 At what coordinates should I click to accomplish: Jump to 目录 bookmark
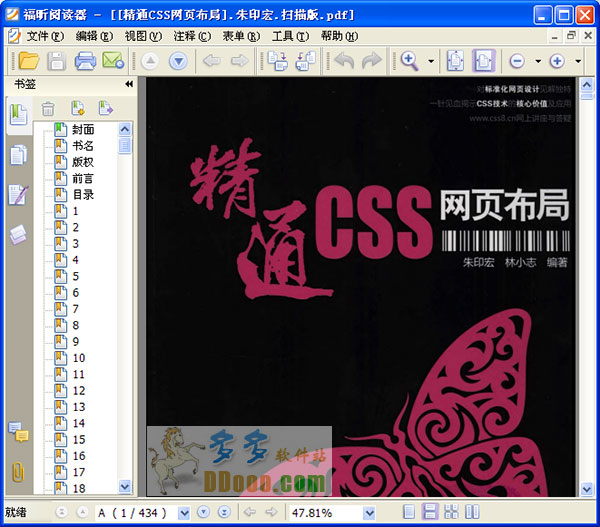pyautogui.click(x=83, y=195)
